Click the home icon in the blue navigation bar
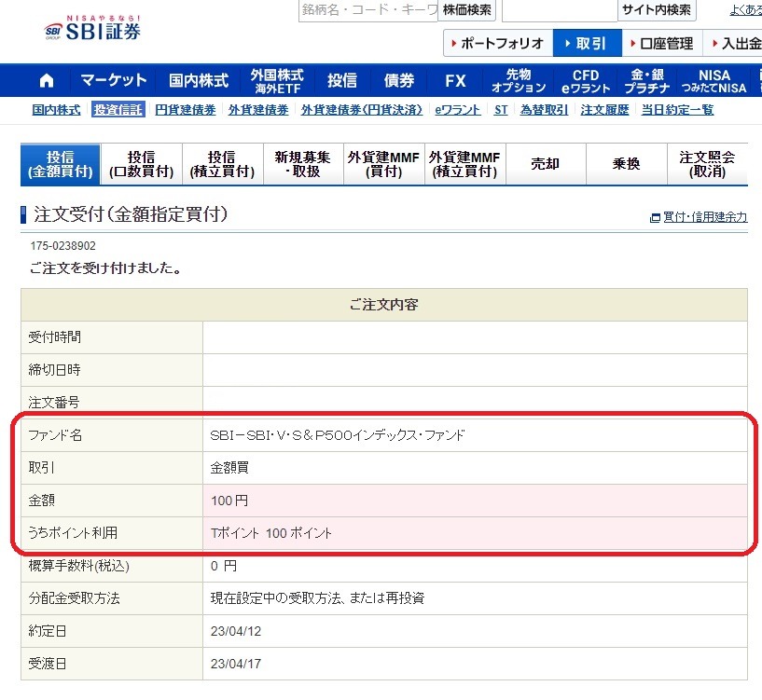762x700 pixels. 47,81
